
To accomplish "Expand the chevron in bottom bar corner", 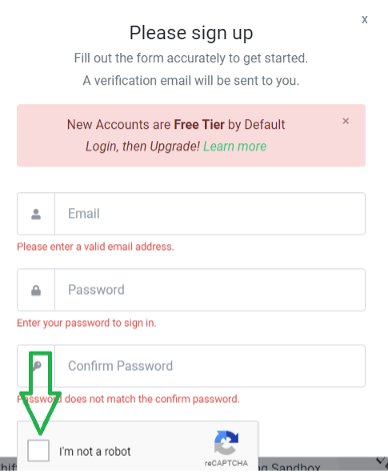I will point(381,461).
